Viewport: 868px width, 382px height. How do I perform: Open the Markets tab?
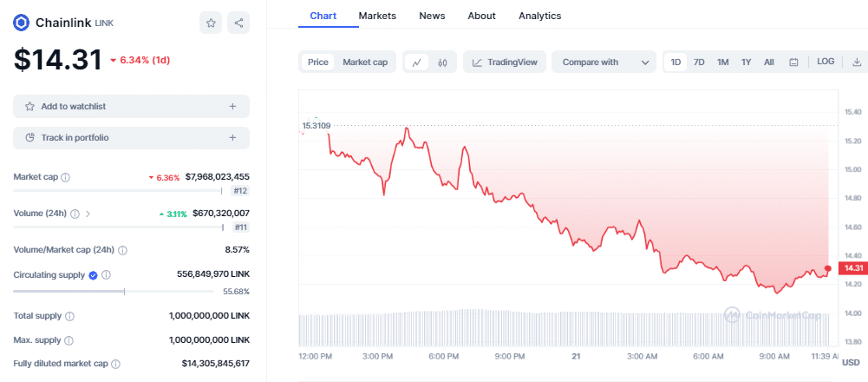pyautogui.click(x=377, y=16)
